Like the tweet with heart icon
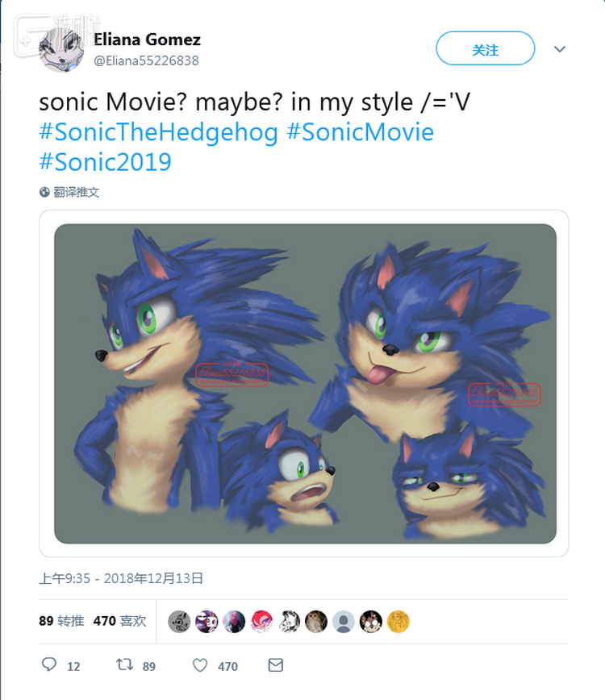Screen dimensions: 605x700 tap(201, 665)
